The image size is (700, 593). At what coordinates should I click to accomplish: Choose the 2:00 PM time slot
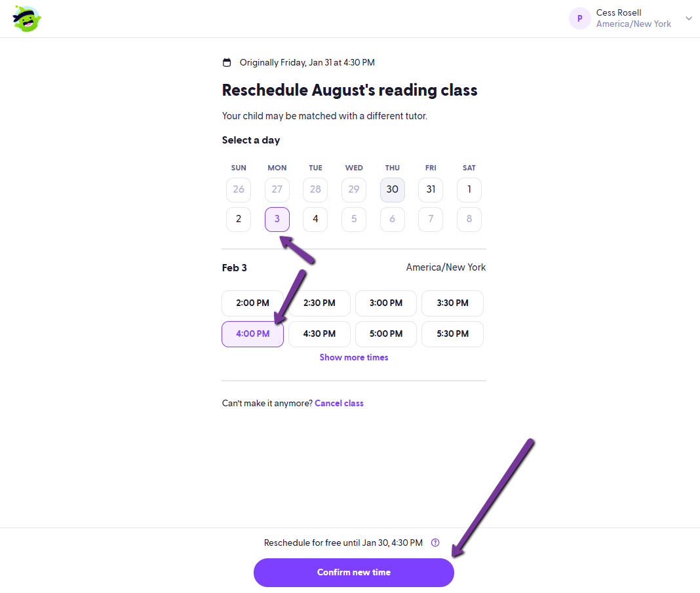coord(253,303)
